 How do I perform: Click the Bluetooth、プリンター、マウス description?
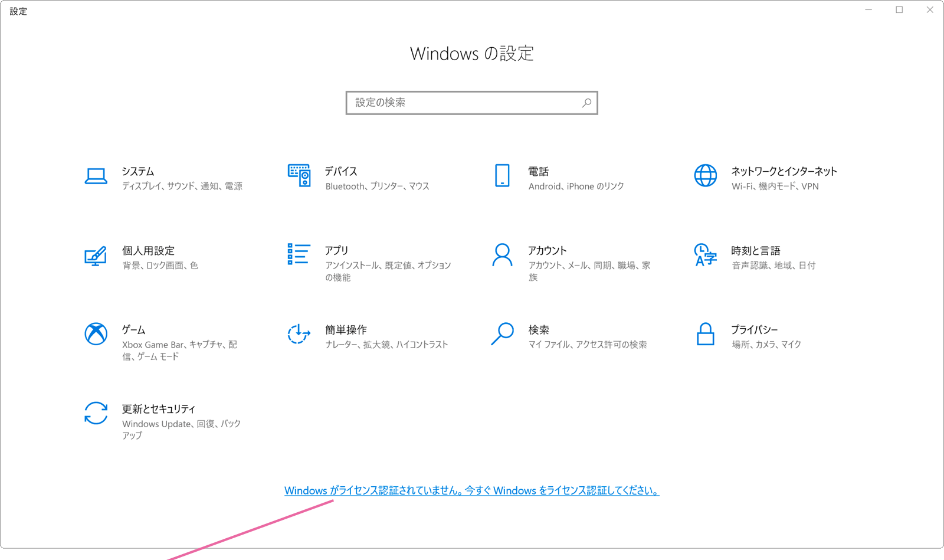coord(377,186)
